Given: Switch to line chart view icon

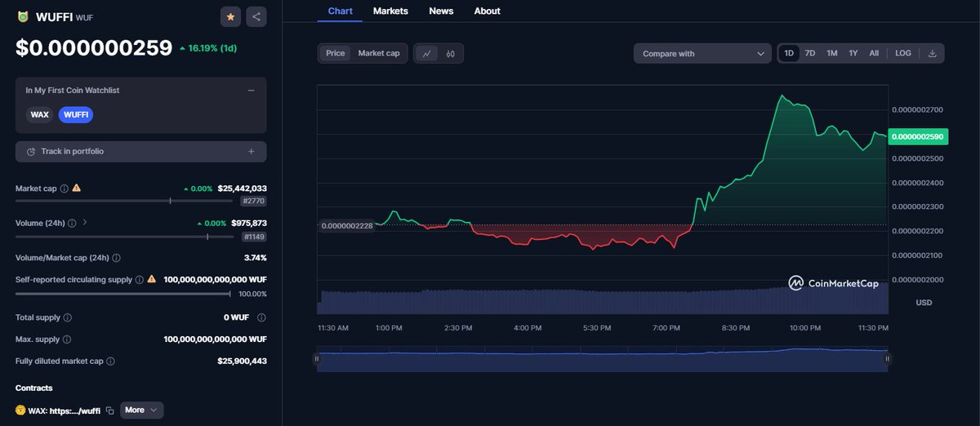Looking at the screenshot, I should click(x=426, y=53).
